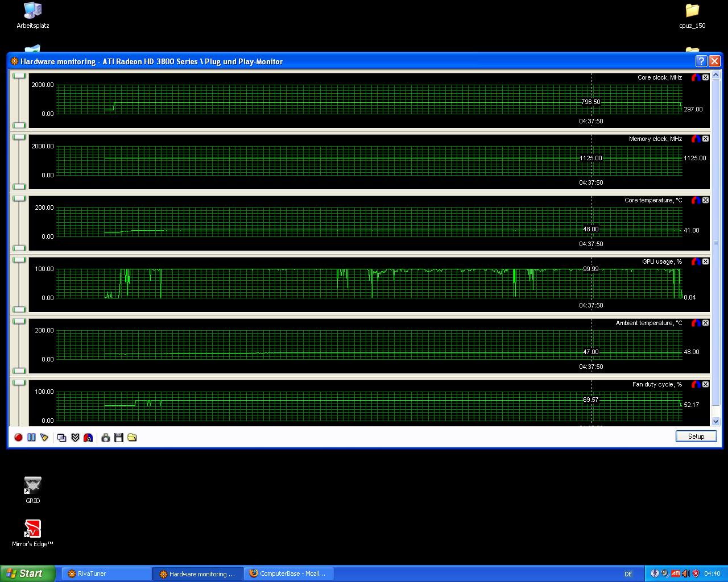This screenshot has width=728, height=582.
Task: Remove the Fan duty cycle graph with its X
Action: [705, 384]
